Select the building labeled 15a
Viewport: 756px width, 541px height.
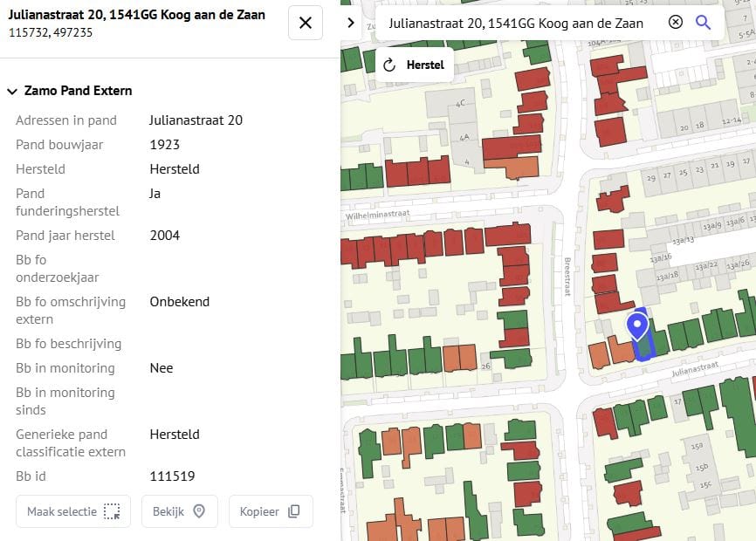pos(698,448)
